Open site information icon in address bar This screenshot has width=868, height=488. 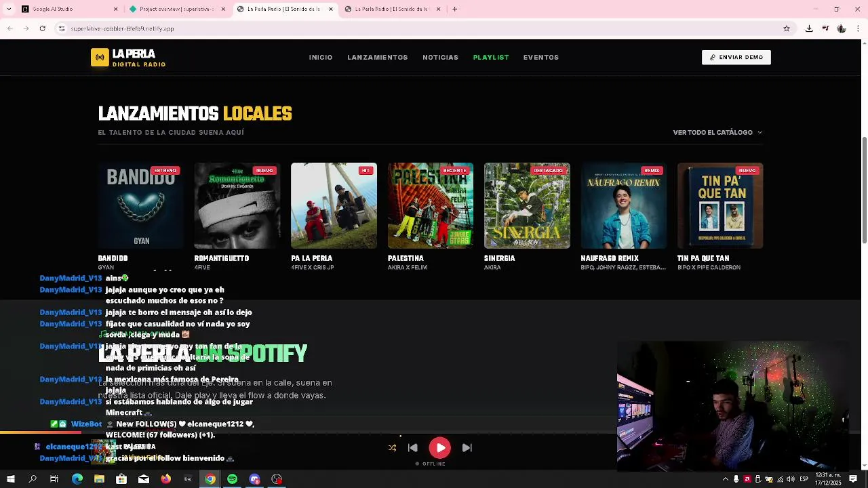tap(62, 28)
